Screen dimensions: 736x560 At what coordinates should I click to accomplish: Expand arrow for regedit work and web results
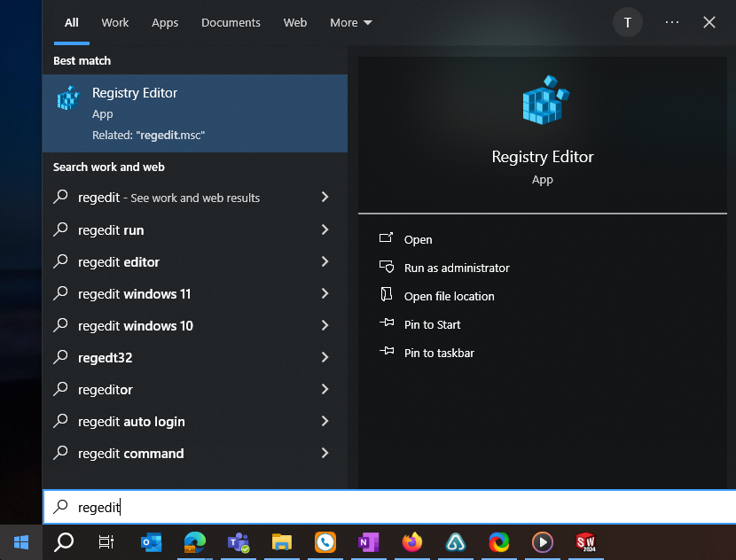325,197
